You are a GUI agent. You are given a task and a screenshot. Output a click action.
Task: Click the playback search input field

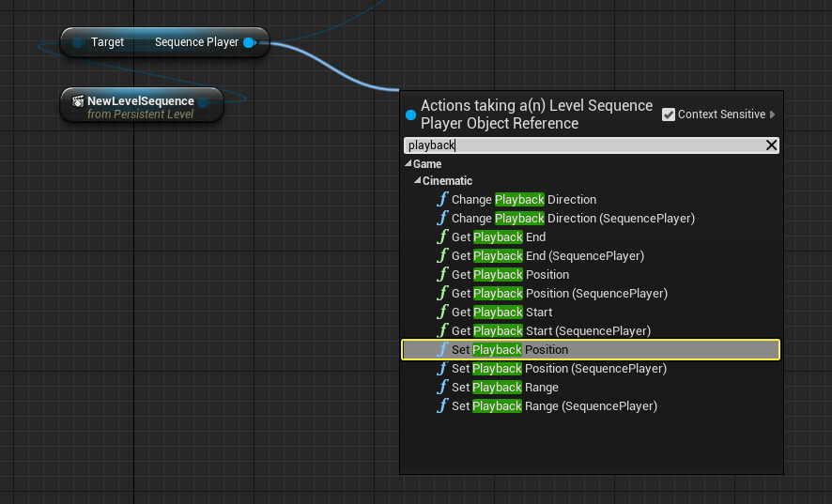pyautogui.click(x=582, y=145)
